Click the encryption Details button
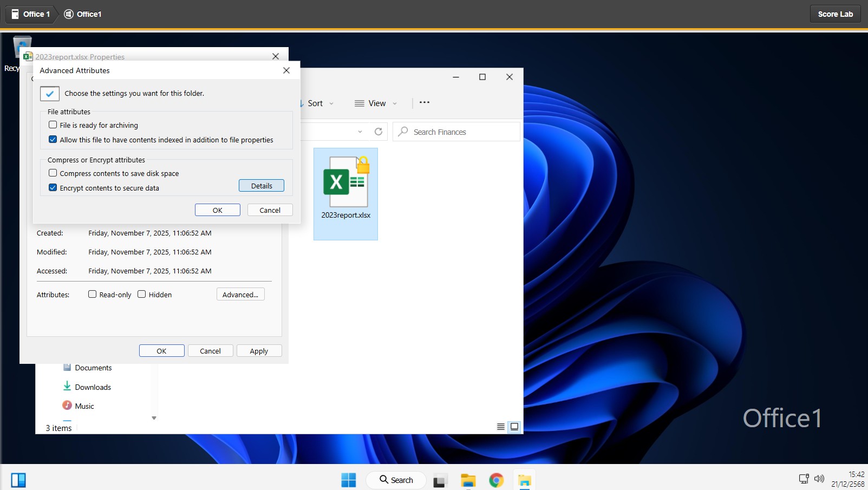The image size is (868, 490). (x=262, y=186)
